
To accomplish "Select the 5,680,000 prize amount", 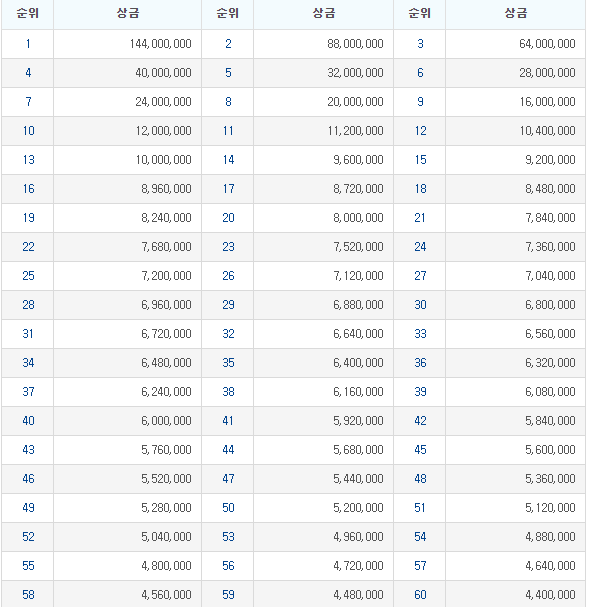I will click(358, 450).
